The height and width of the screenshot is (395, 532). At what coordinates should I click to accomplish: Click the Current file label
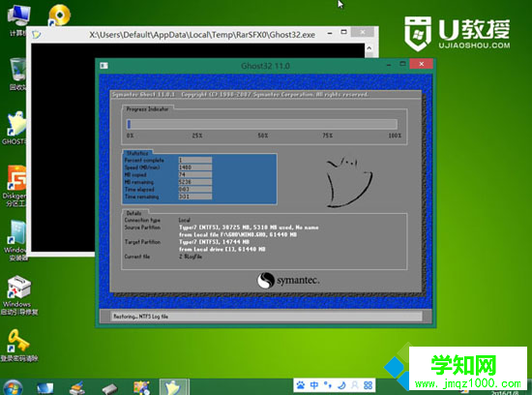coord(137,257)
